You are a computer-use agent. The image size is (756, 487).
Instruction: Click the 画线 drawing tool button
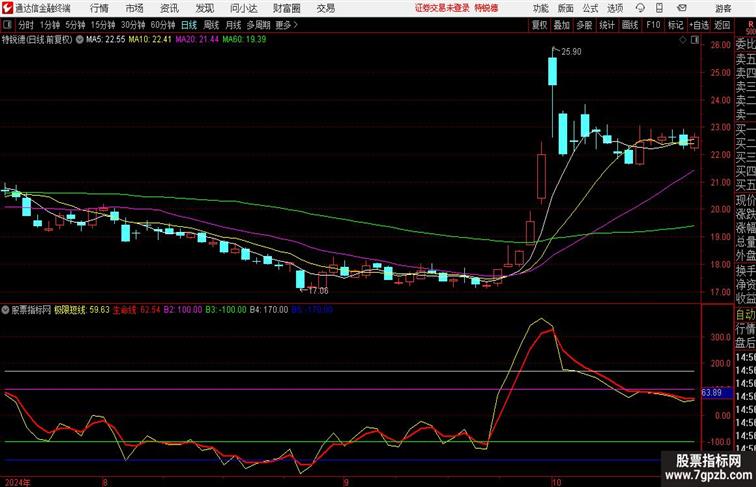pyautogui.click(x=630, y=25)
